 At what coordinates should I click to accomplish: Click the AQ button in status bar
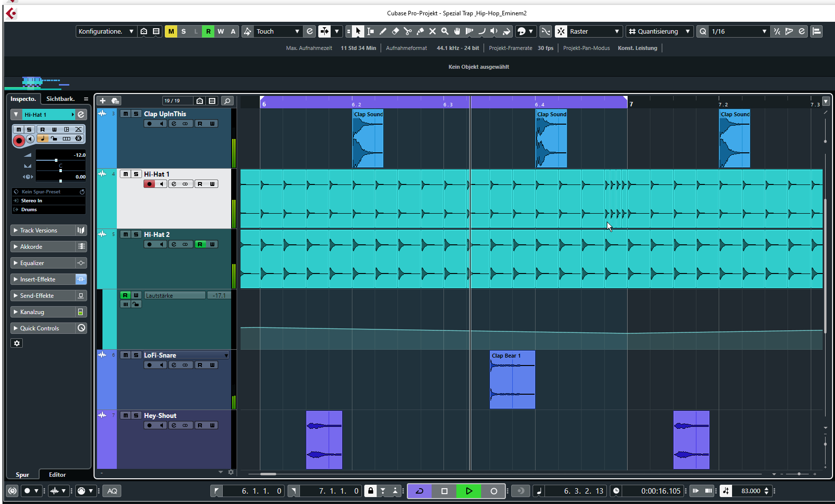(x=112, y=491)
